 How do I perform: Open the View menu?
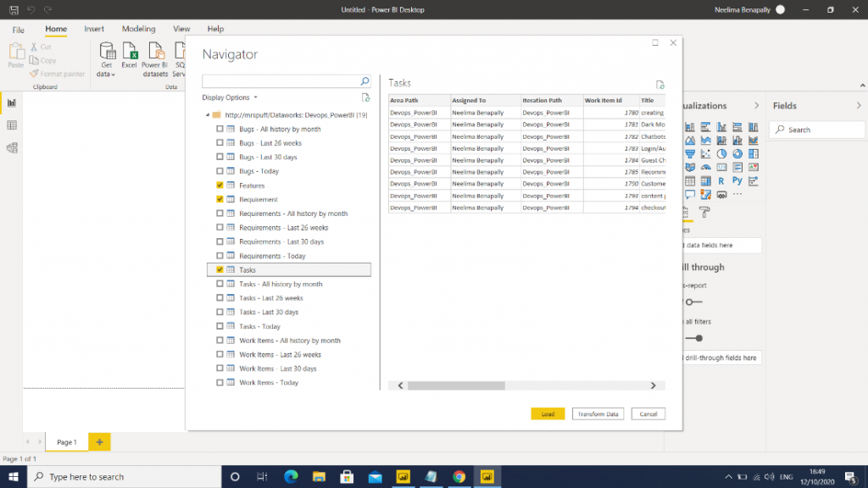[x=181, y=29]
